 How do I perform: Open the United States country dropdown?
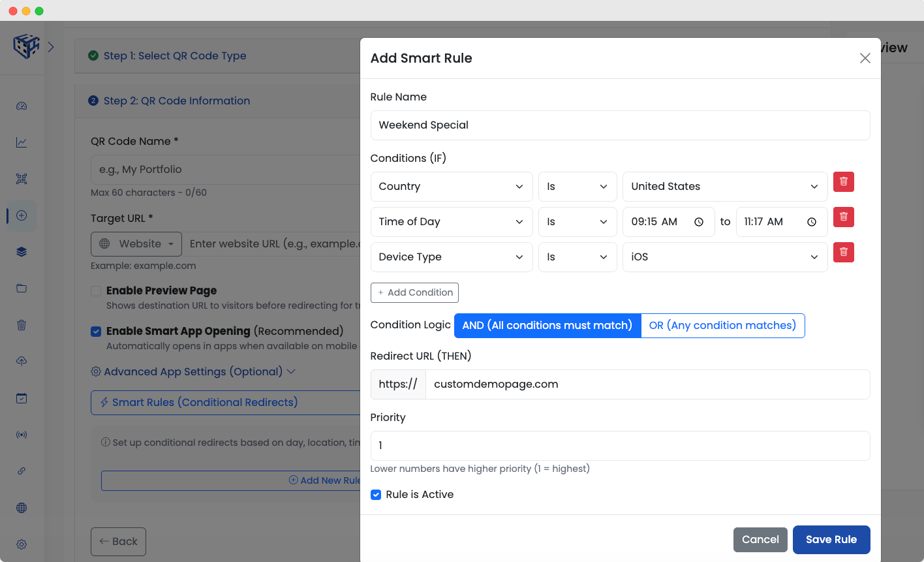724,187
